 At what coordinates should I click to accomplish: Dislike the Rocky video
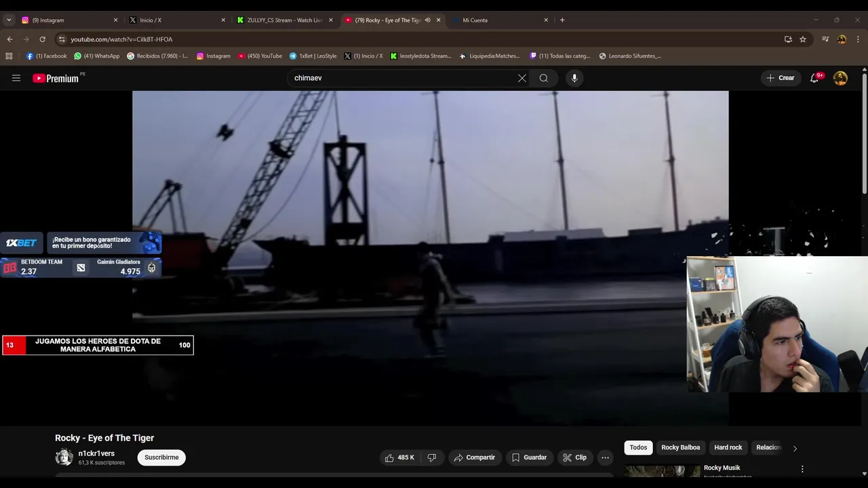(432, 457)
